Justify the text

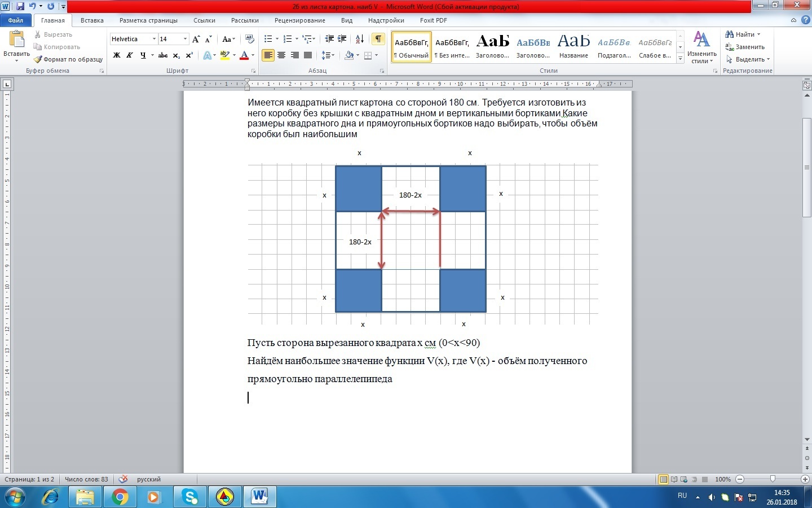pyautogui.click(x=308, y=55)
